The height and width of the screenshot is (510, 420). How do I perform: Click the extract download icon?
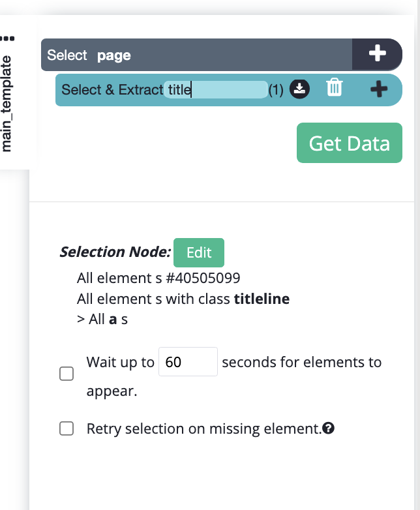[299, 89]
